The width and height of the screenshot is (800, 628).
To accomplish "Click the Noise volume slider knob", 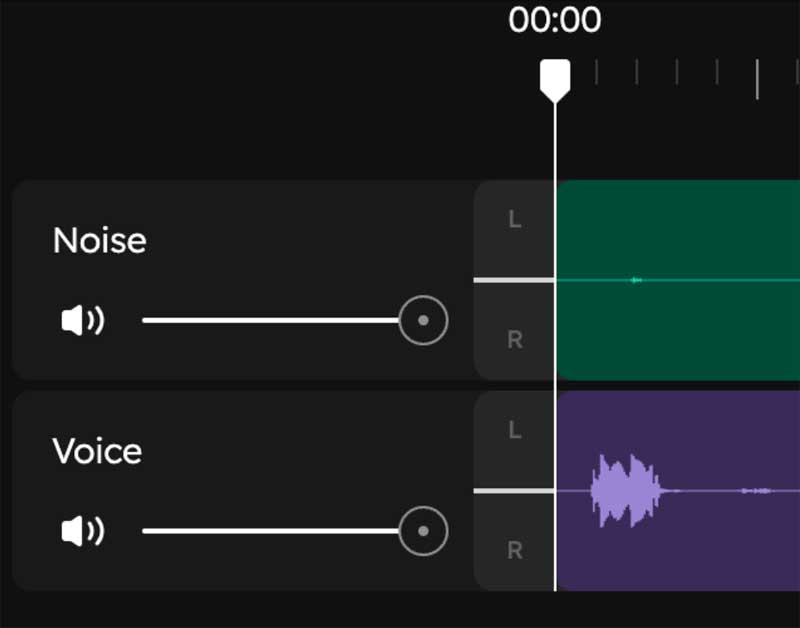I will point(423,321).
